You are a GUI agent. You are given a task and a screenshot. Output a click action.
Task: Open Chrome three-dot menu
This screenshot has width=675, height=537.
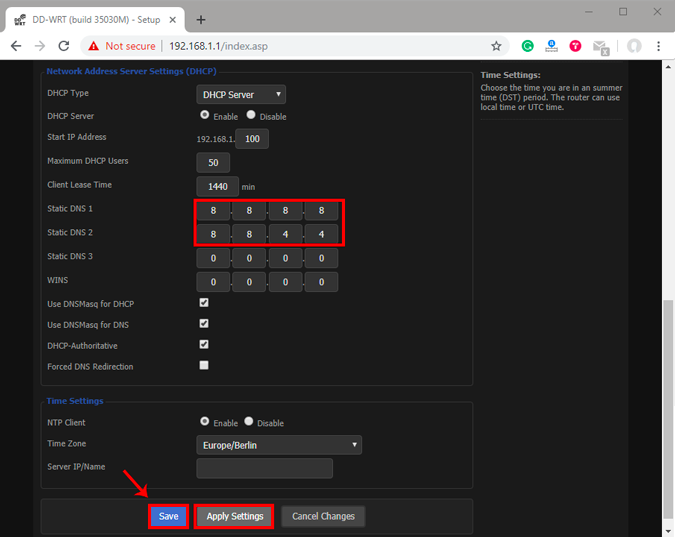click(659, 46)
